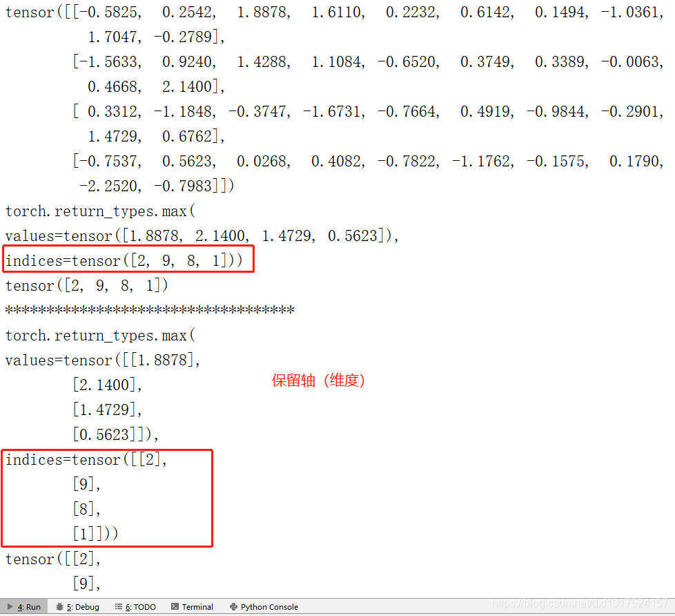Click the TODO list icon
The image size is (675, 616).
pyautogui.click(x=119, y=606)
